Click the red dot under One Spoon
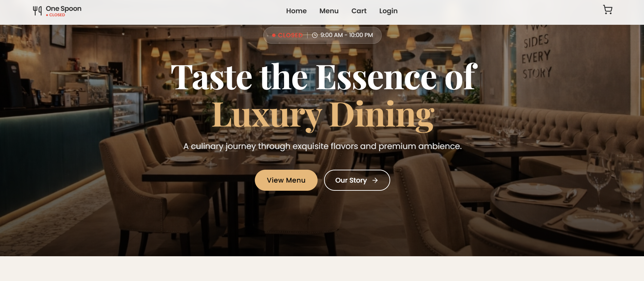 coord(47,15)
